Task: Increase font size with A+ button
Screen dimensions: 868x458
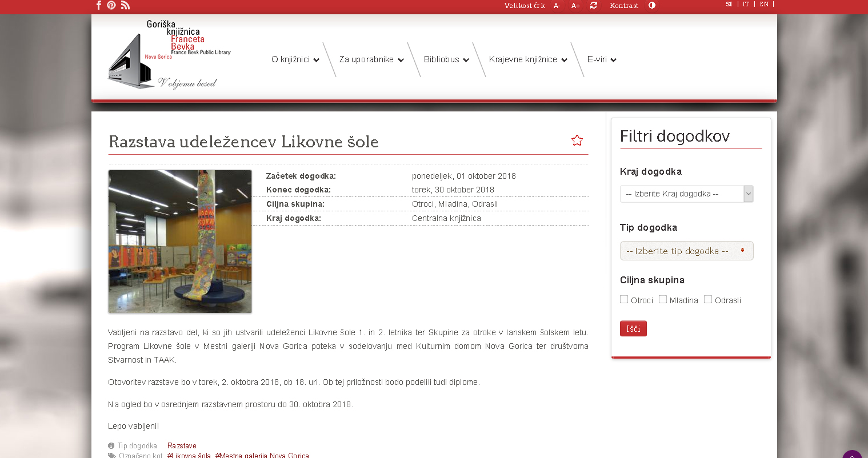Action: [x=575, y=6]
